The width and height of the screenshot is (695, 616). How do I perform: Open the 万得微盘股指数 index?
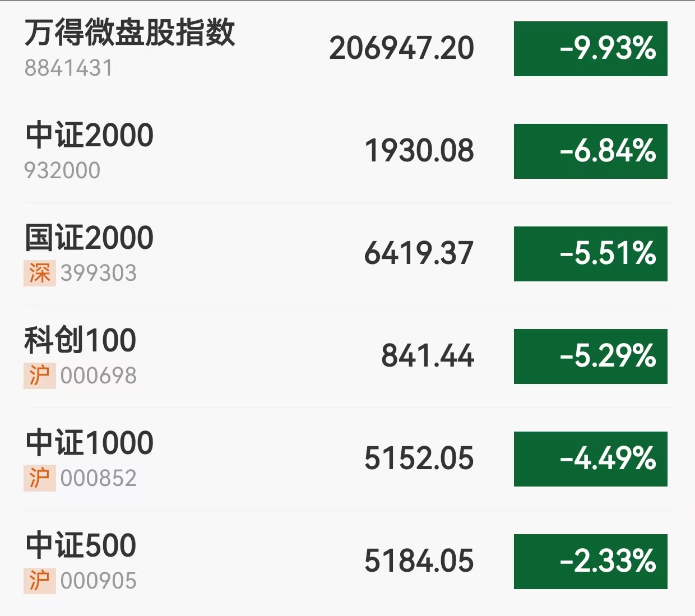tap(129, 33)
